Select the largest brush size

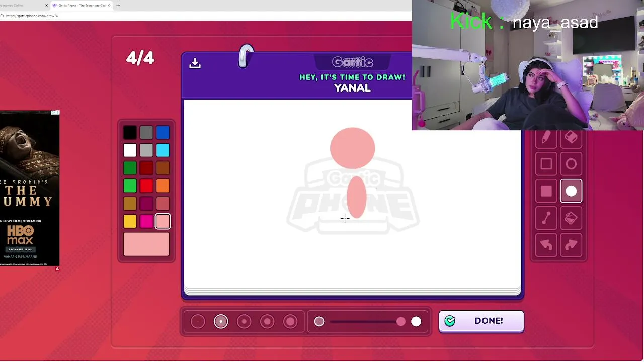(x=290, y=322)
